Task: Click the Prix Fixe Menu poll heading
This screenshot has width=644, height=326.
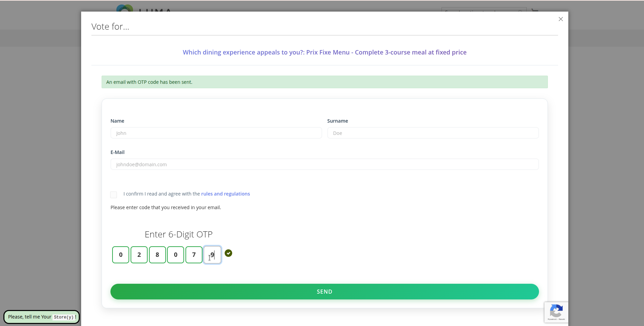Action: tap(324, 52)
